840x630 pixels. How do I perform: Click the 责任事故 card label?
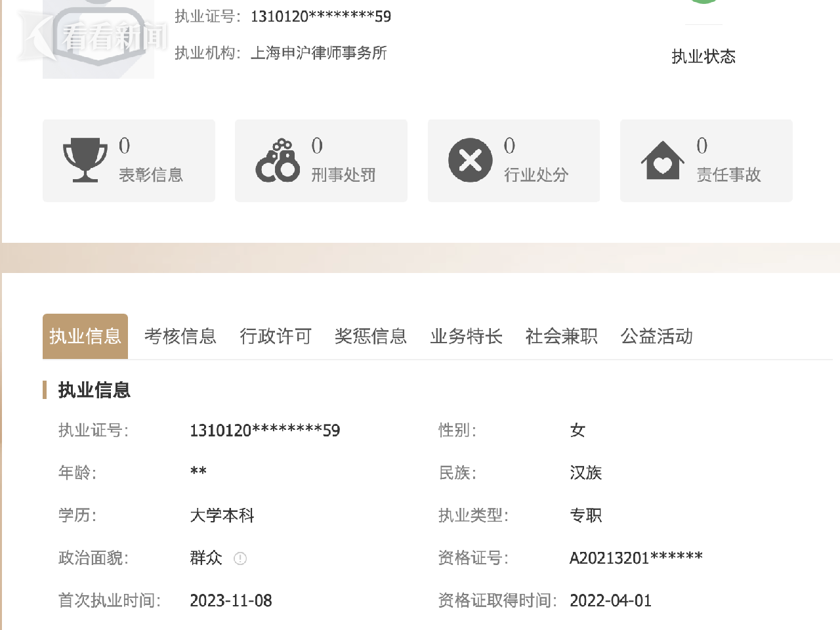point(728,175)
